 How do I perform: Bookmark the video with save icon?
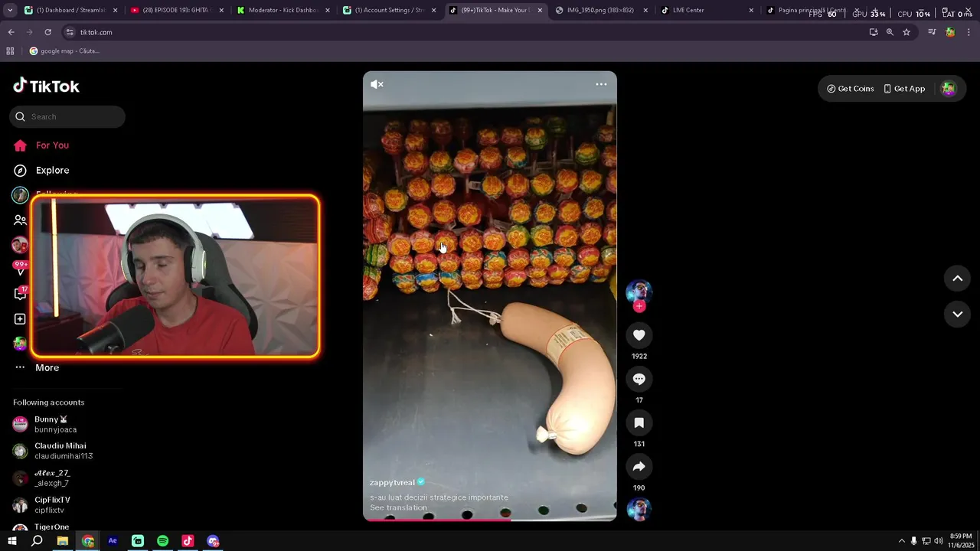click(x=639, y=422)
